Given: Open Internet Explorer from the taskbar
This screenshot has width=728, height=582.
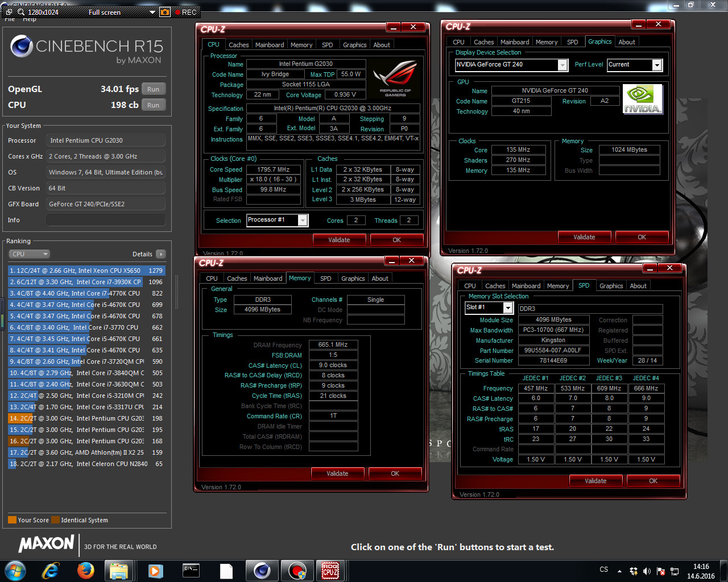Looking at the screenshot, I should point(51,570).
